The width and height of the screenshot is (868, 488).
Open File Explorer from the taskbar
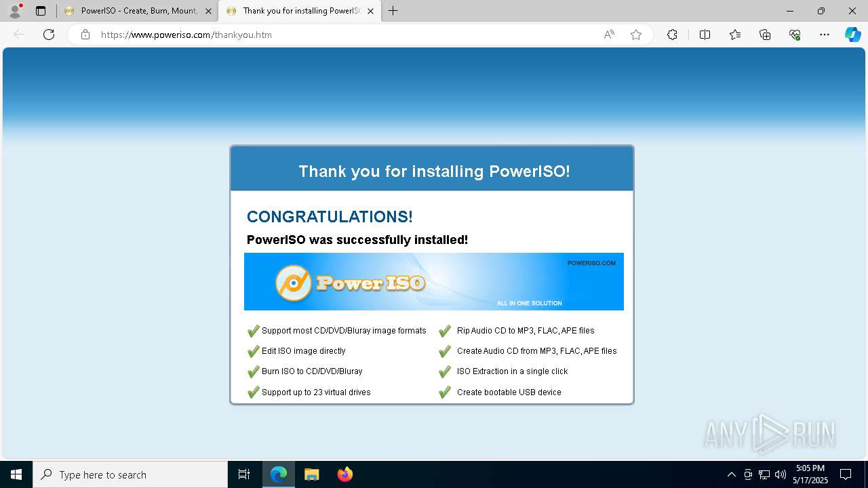312,474
